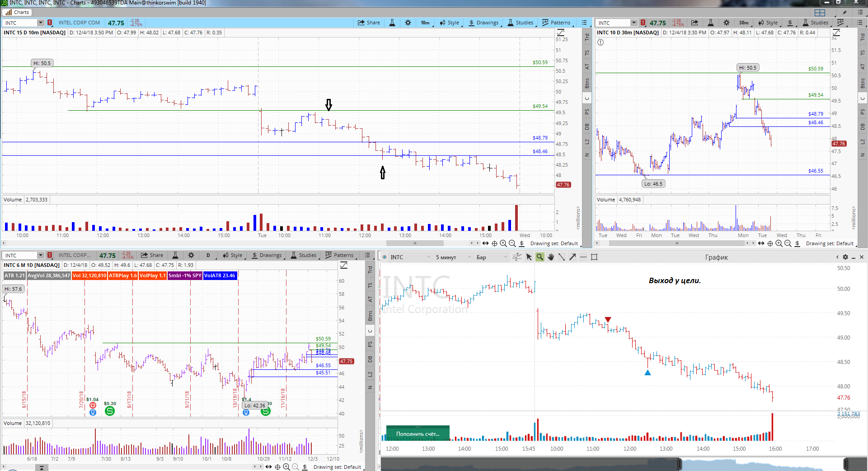Image resolution: width=868 pixels, height=471 pixels.
Task: Toggle the Trd side panel on 10m chart
Action: 587,37
